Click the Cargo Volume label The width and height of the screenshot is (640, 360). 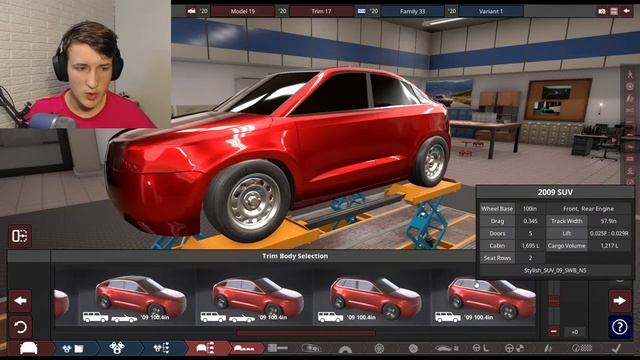(x=567, y=246)
